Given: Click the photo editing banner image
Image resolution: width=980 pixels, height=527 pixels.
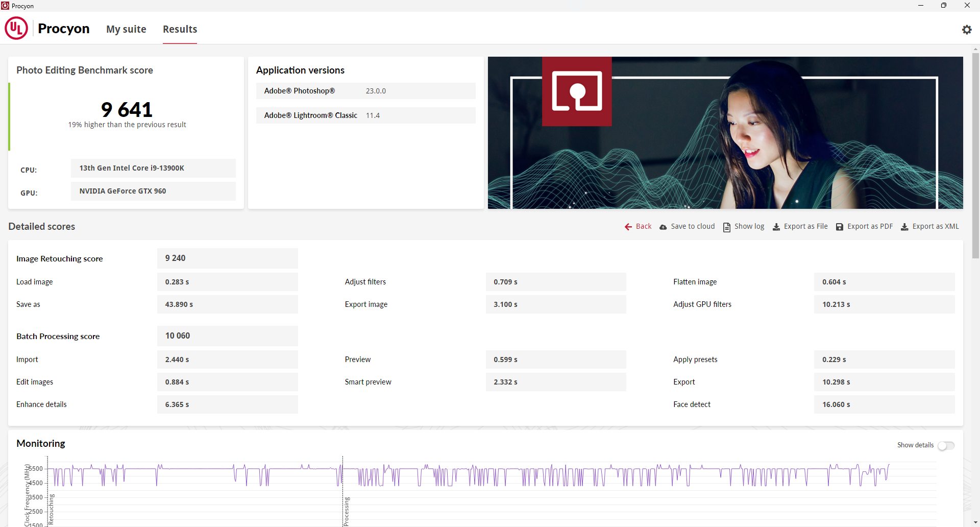Looking at the screenshot, I should [725, 133].
